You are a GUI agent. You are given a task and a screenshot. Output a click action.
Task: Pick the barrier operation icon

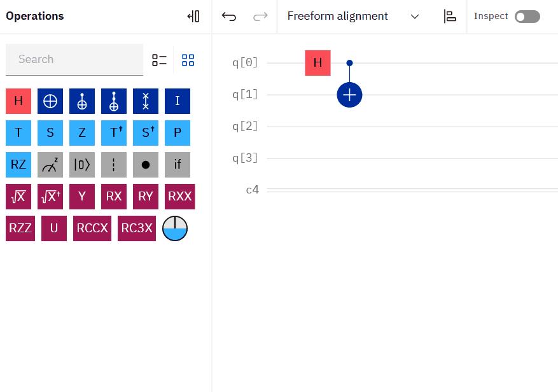point(114,165)
